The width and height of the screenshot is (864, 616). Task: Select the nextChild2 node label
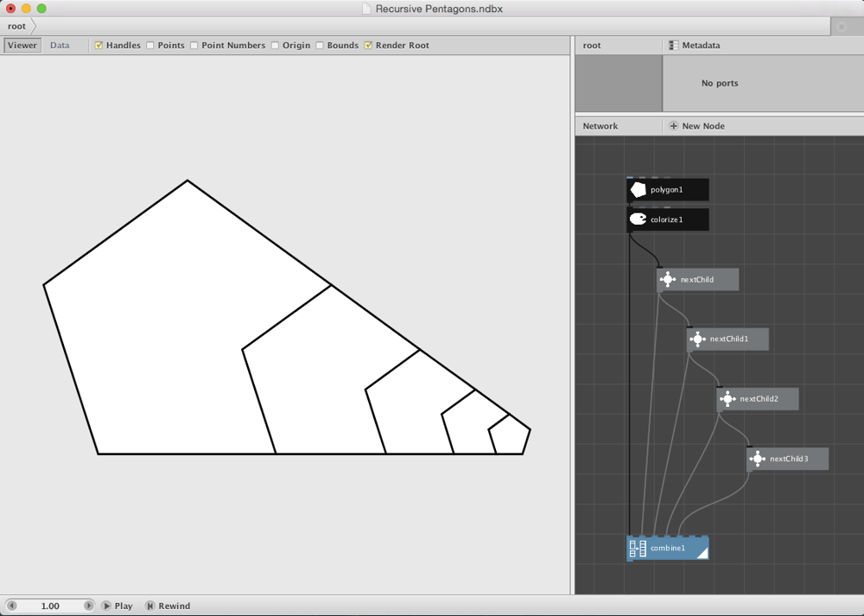[759, 399]
